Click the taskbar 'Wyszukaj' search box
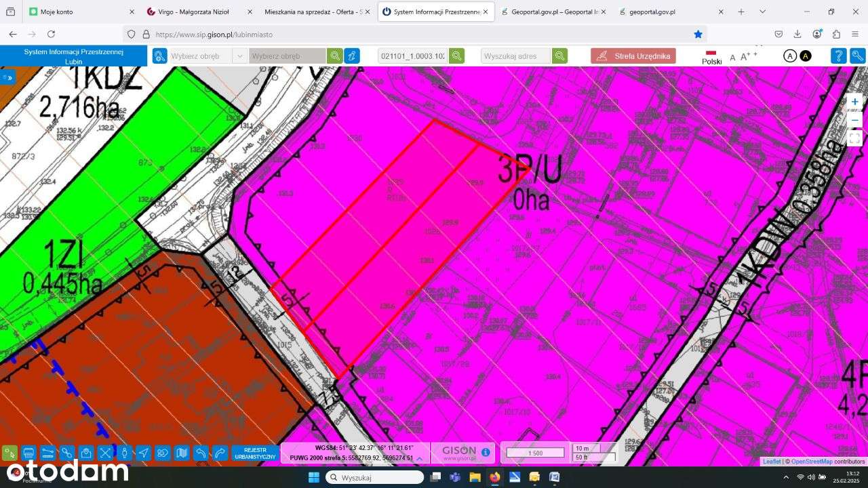Viewport: 868px width, 488px height. [x=375, y=477]
